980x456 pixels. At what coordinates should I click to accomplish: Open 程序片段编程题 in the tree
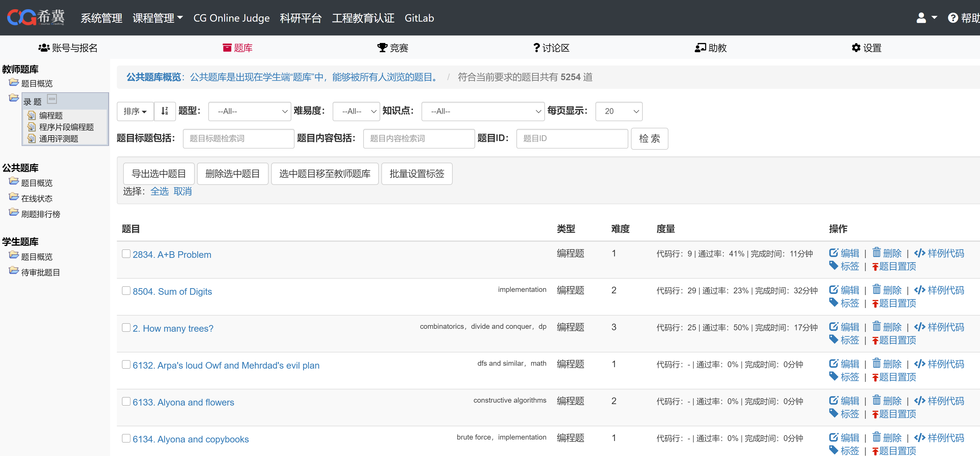[x=66, y=127]
